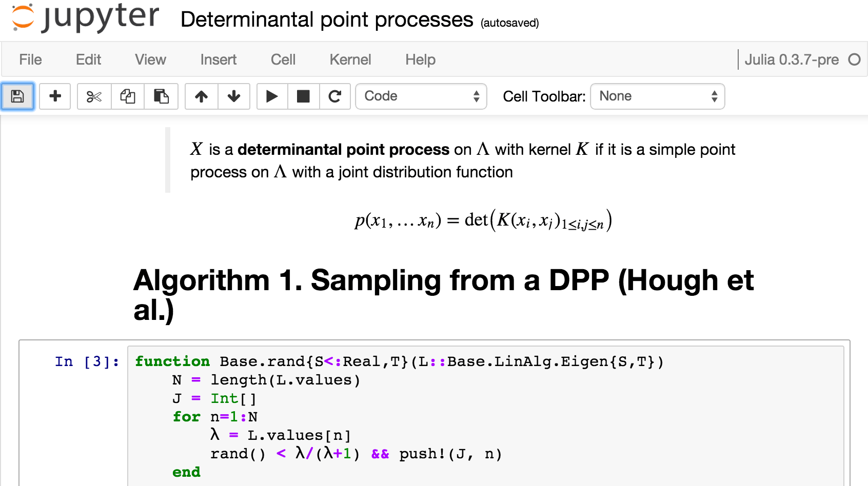Rename the notebook title Determinantal point processes

click(326, 19)
